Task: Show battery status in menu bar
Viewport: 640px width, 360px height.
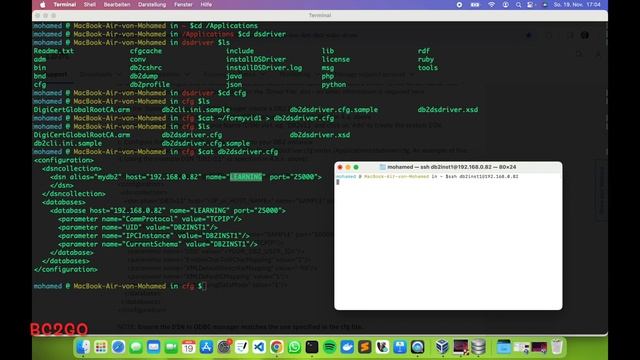Action: (x=475, y=4)
